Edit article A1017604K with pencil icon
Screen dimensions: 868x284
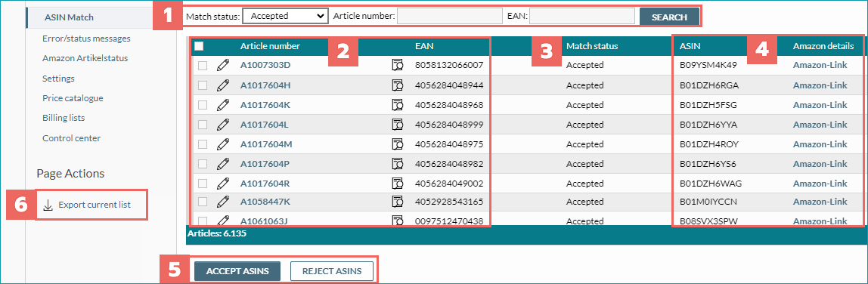click(222, 105)
